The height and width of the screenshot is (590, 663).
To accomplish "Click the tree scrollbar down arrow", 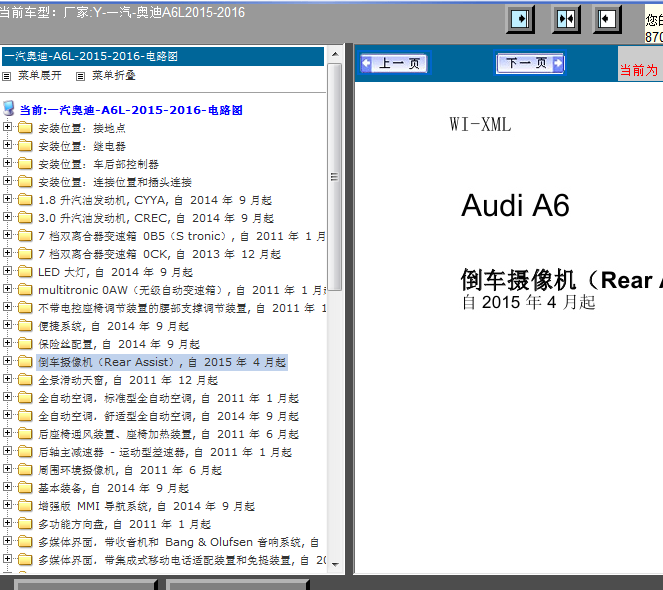I will pyautogui.click(x=335, y=564).
